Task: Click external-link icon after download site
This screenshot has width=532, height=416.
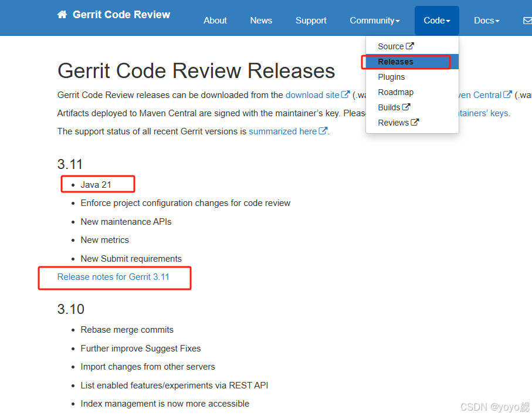Action: click(345, 94)
